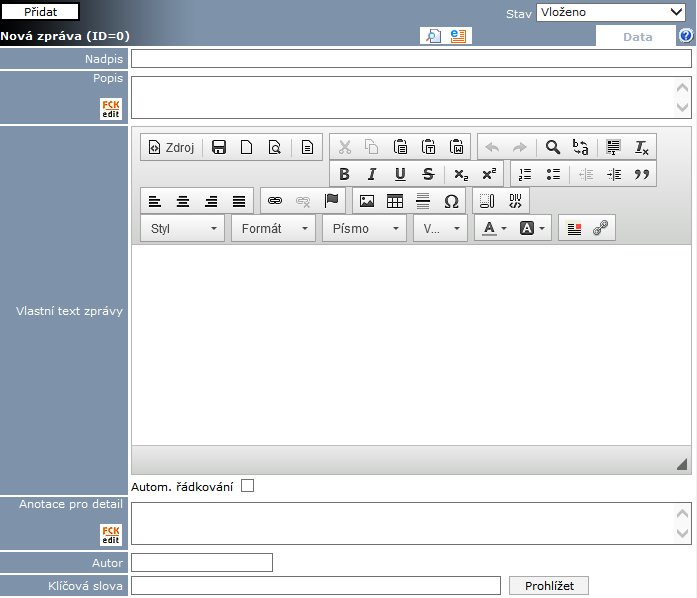Expand the Styl dropdown
This screenshot has height=598, width=697.
tap(184, 228)
